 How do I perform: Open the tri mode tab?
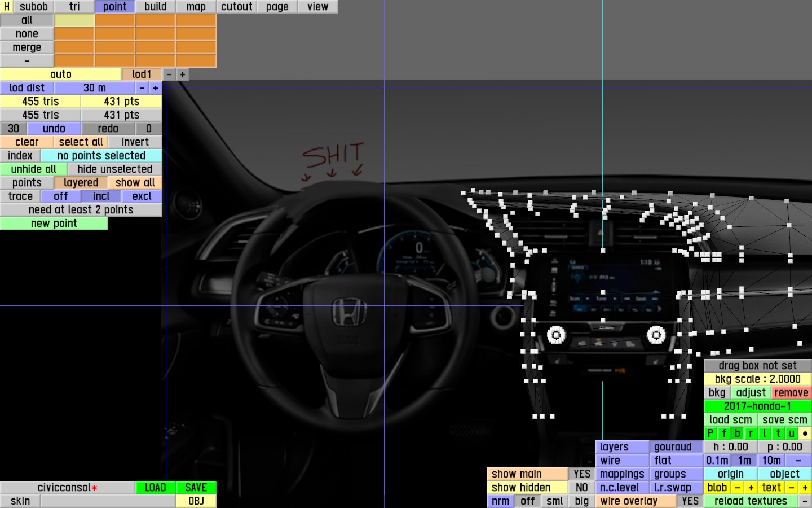pos(74,7)
